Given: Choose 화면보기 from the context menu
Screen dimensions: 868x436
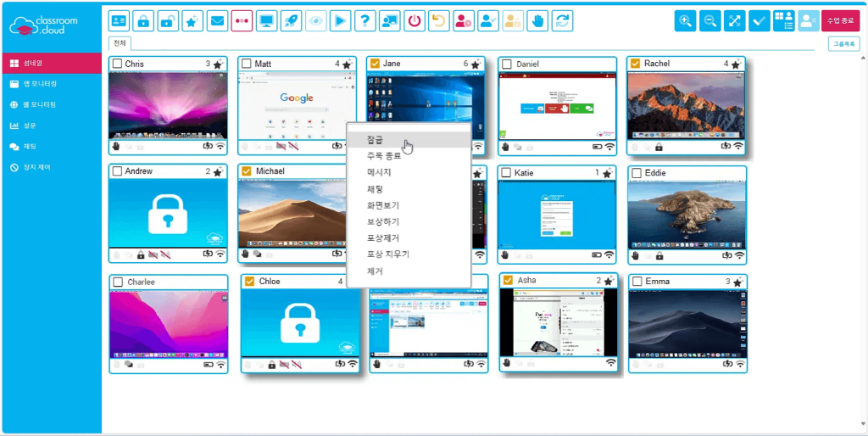Looking at the screenshot, I should 382,205.
